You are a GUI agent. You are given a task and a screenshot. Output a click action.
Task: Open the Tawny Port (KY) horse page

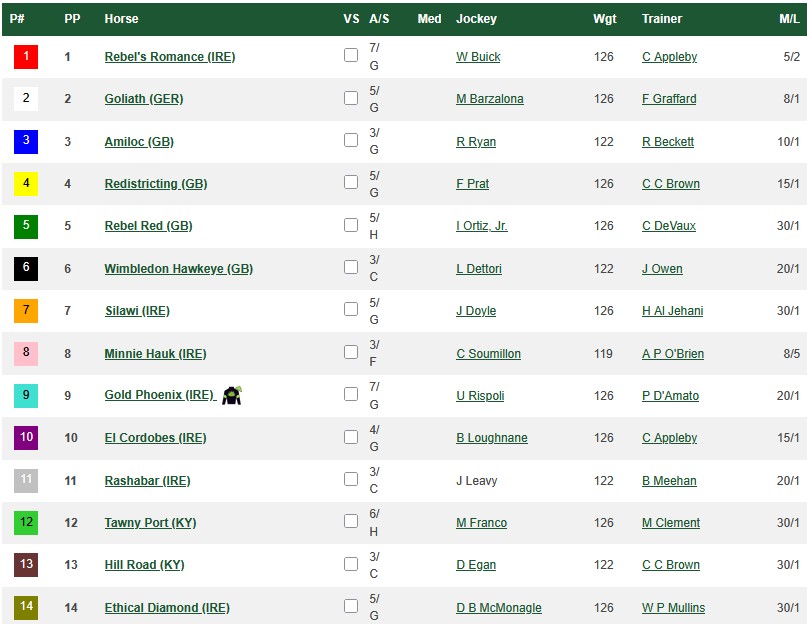[x=150, y=523]
